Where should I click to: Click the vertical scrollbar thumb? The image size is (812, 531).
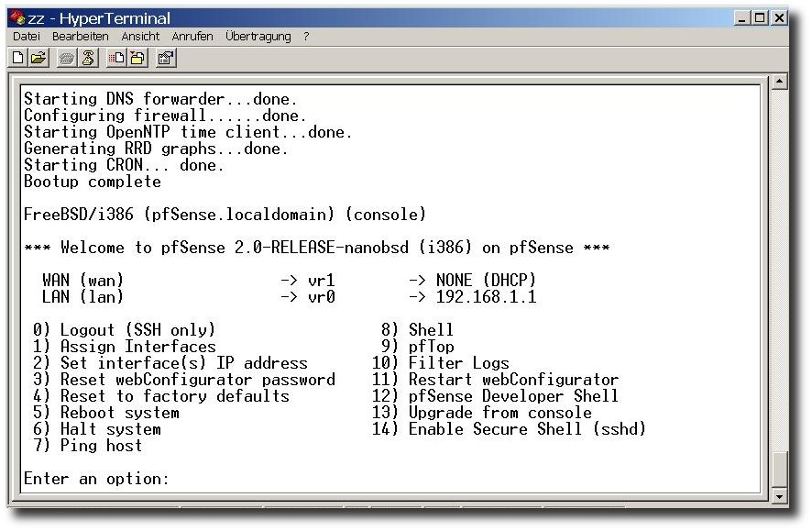pos(779,470)
